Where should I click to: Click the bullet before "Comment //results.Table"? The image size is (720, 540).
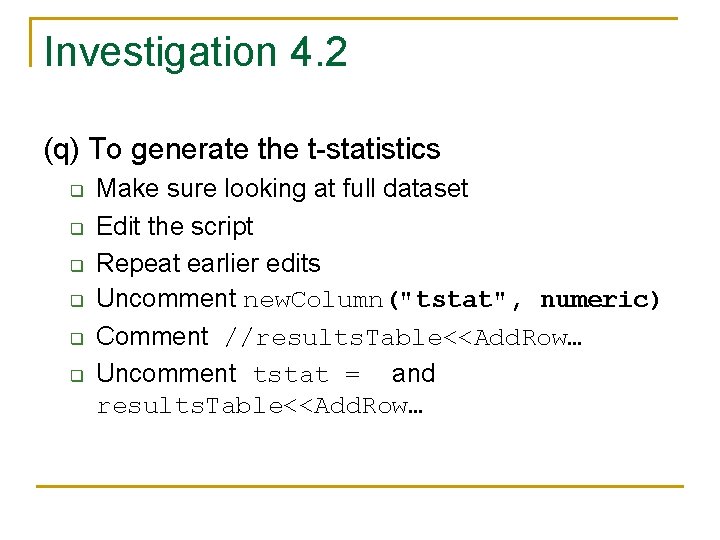tap(74, 339)
